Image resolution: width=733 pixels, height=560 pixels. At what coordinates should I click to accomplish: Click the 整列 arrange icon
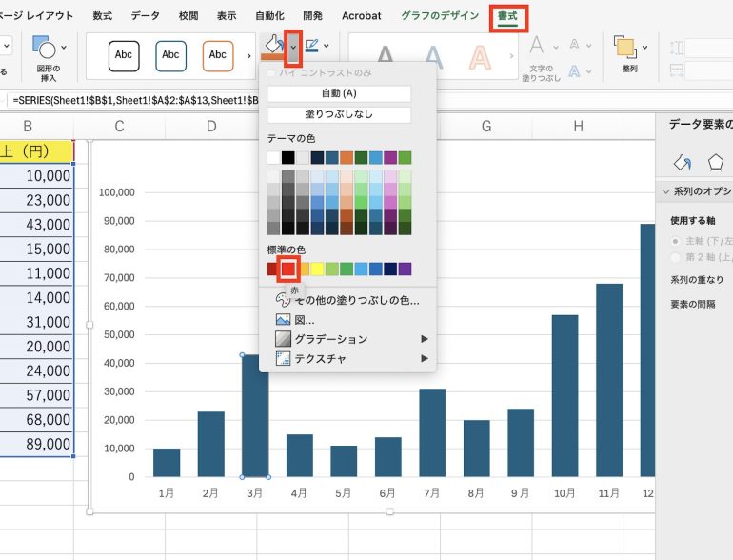tap(625, 48)
